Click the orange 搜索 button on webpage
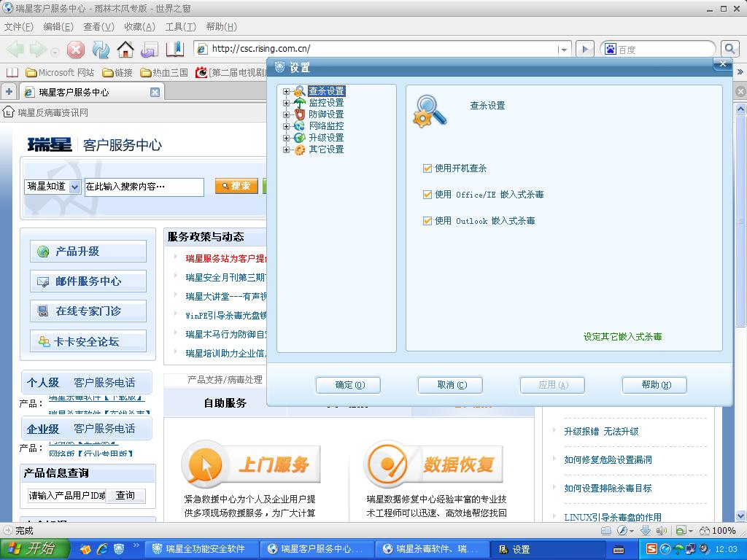Screen dimensions: 747x560 tap(236, 186)
